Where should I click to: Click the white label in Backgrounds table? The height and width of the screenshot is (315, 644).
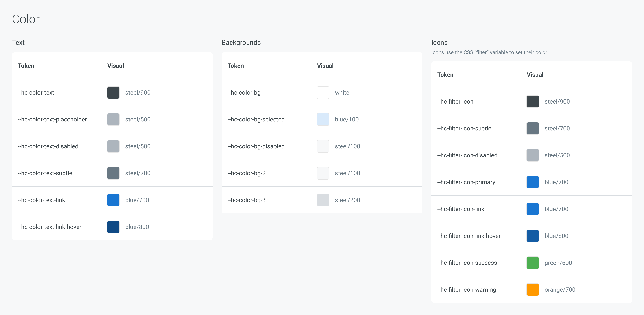342,93
